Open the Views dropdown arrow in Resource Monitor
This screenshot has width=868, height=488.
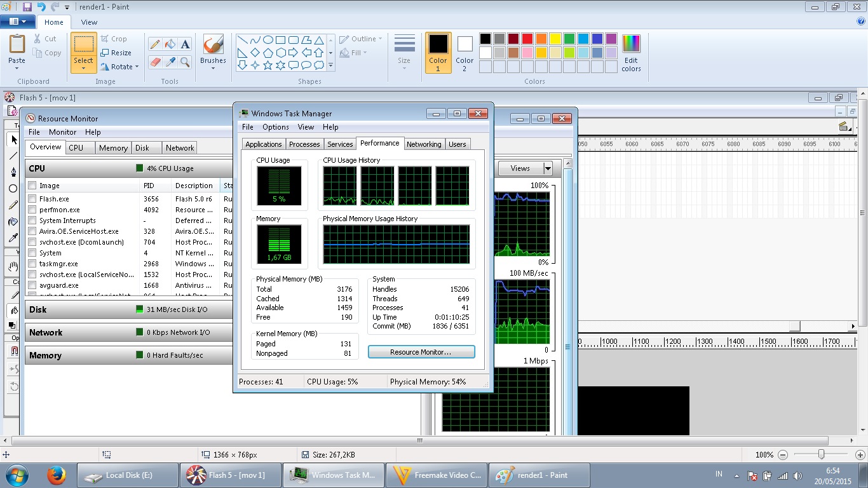[548, 168]
